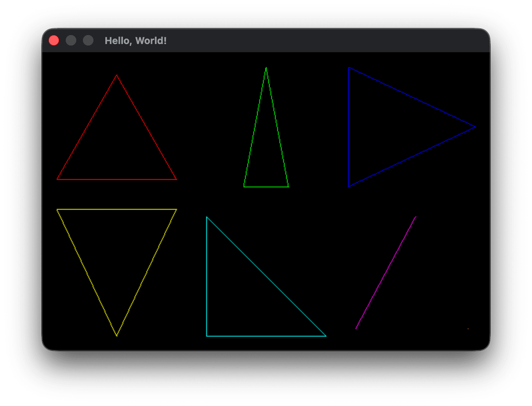
Task: Click the red close button
Action: (x=54, y=40)
